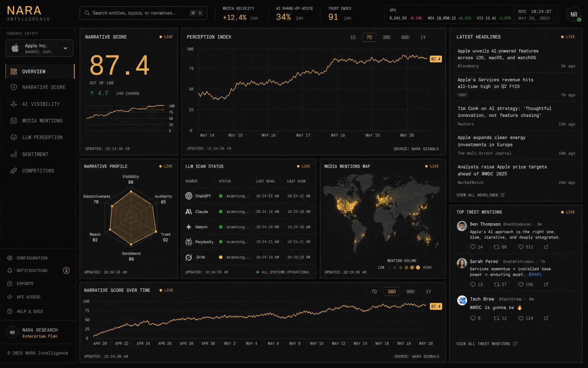This screenshot has width=588, height=368.
Task: Click View All Tweet Mentions link
Action: [x=487, y=344]
